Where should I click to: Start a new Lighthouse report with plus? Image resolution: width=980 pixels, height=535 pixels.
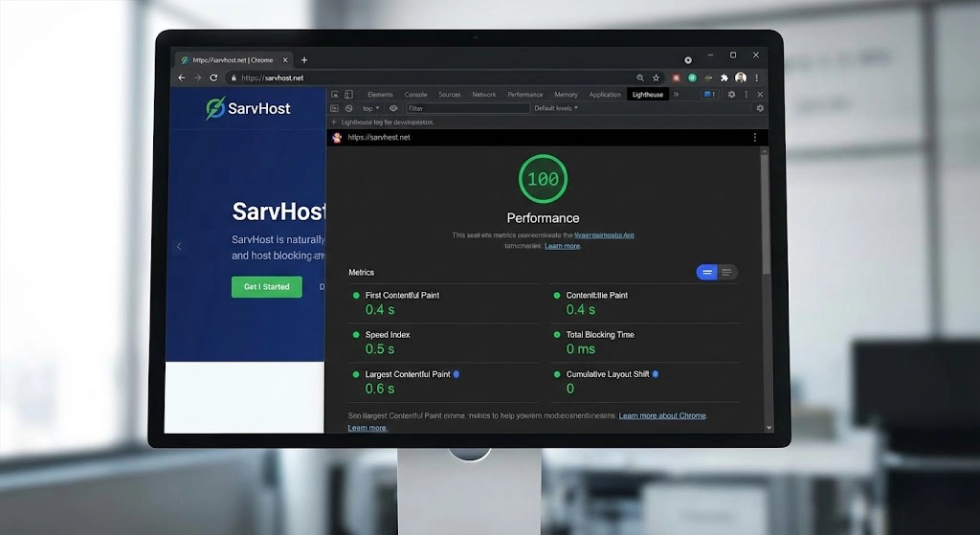tap(334, 122)
